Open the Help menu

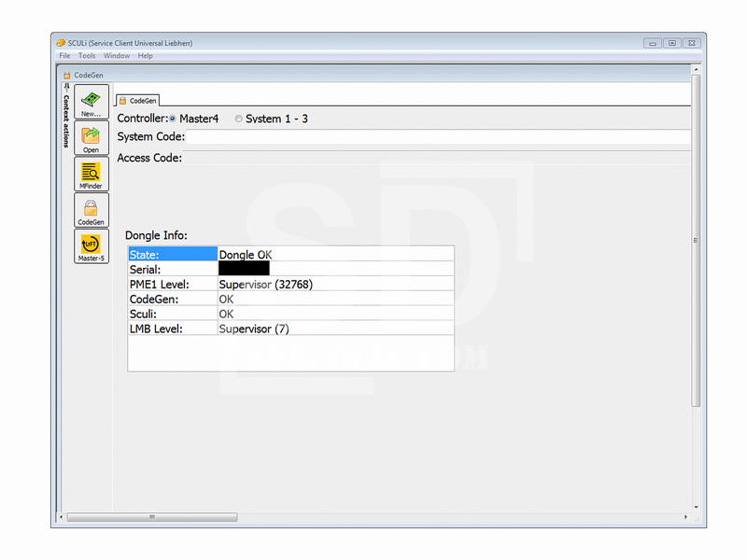coord(146,56)
